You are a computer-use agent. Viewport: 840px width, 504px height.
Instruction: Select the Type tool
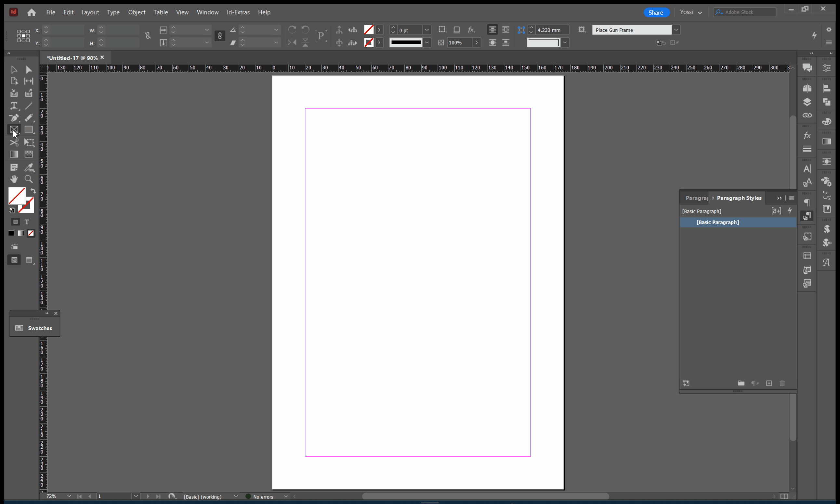click(x=14, y=106)
